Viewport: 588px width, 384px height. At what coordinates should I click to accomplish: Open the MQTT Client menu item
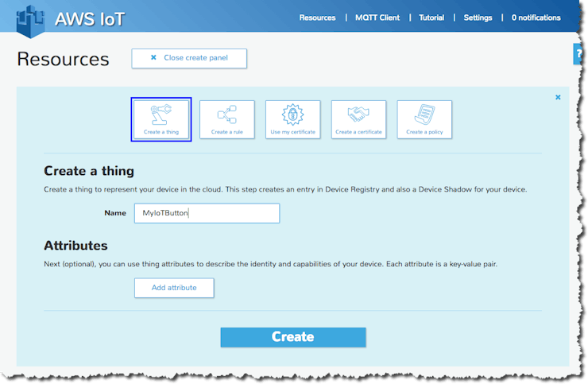click(x=377, y=17)
